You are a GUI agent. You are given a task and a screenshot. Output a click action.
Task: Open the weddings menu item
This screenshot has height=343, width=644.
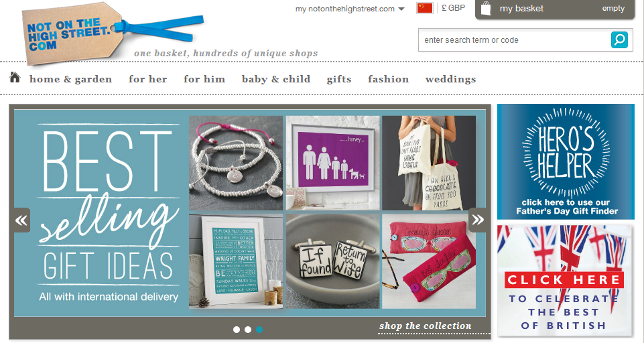(x=450, y=79)
